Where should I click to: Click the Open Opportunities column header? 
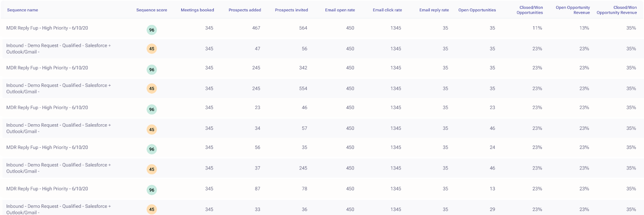pyautogui.click(x=477, y=10)
